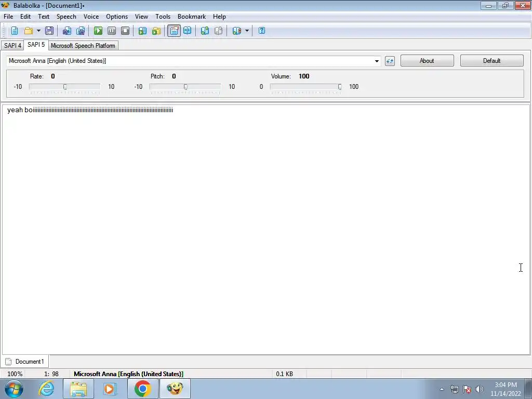
Task: Open the Speech menu
Action: [66, 17]
